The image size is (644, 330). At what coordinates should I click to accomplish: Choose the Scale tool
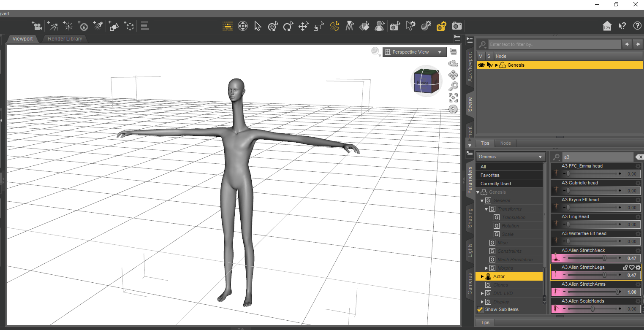coord(318,27)
